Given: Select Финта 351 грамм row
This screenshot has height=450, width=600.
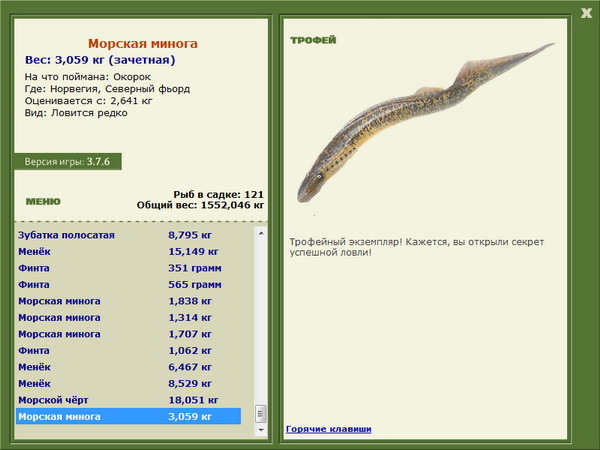Looking at the screenshot, I should (129, 268).
